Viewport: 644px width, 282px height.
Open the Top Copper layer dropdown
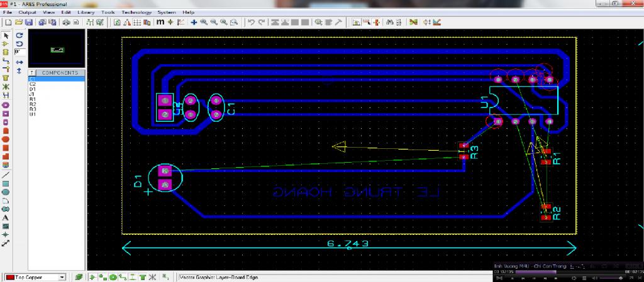pyautogui.click(x=62, y=277)
